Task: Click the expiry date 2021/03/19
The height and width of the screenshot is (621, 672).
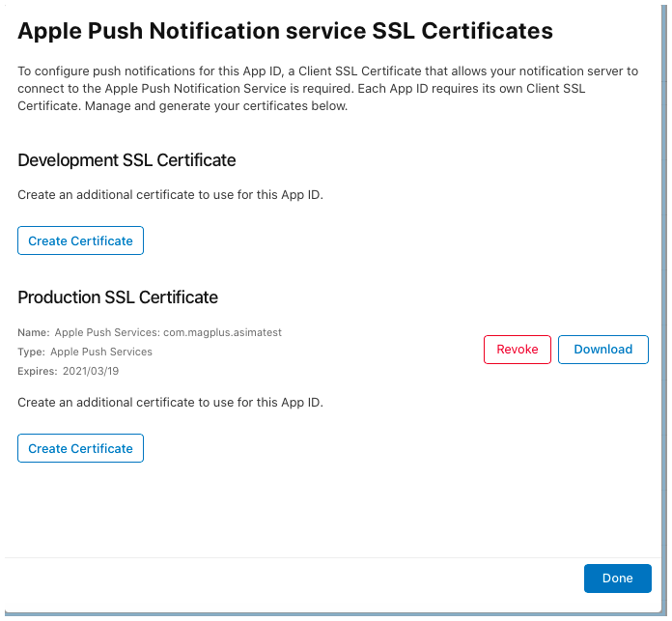Action: click(x=91, y=371)
